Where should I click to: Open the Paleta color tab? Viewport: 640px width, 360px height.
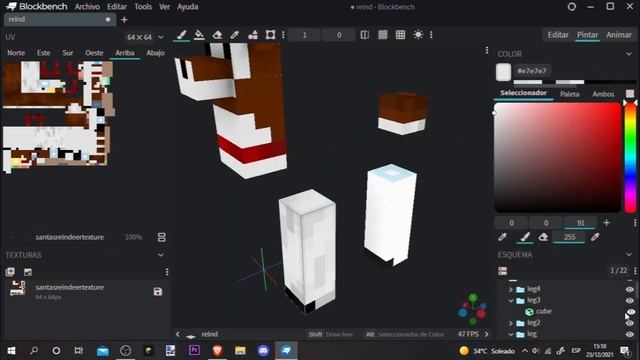pyautogui.click(x=569, y=94)
